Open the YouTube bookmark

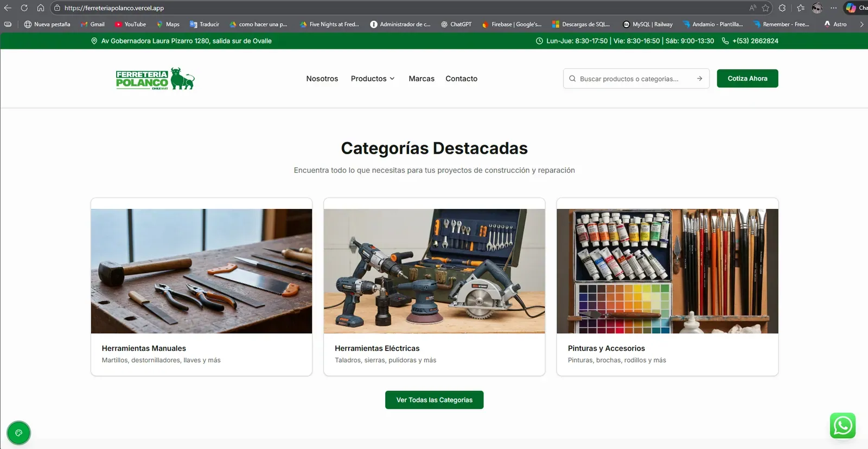(x=130, y=24)
